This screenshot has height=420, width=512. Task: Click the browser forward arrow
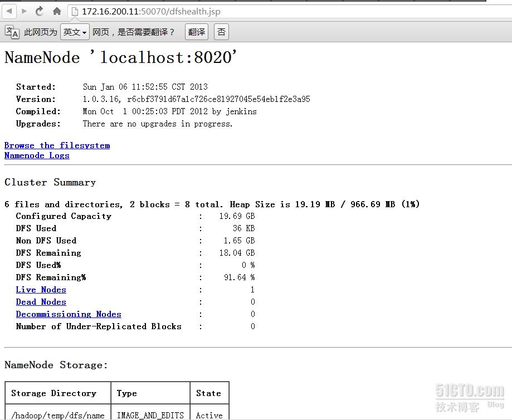click(x=24, y=12)
